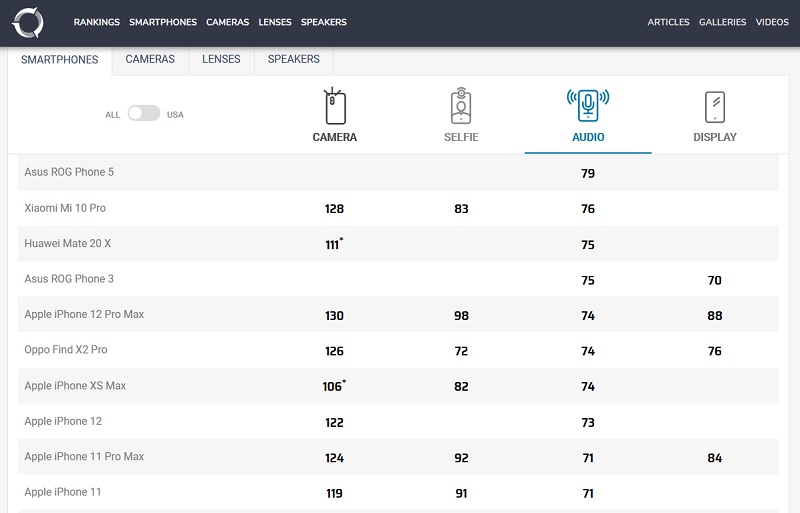
Task: Switch to the Speakers ranking tab
Action: tap(293, 59)
